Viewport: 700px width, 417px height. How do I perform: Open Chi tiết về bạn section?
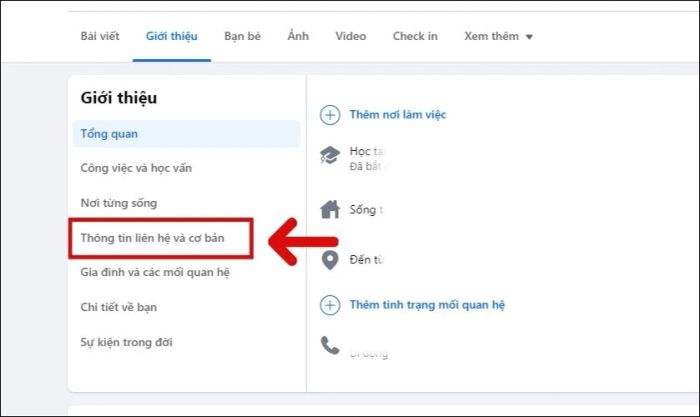click(x=118, y=307)
